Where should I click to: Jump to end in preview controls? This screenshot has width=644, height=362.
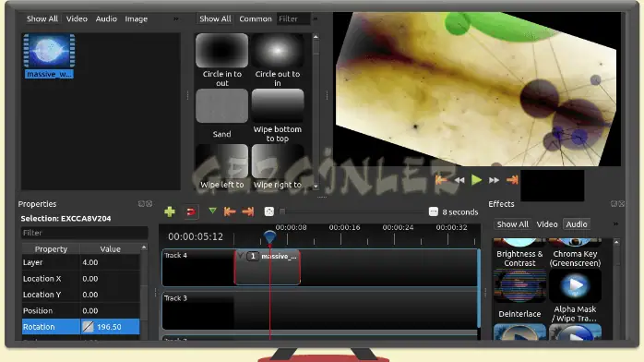click(512, 180)
